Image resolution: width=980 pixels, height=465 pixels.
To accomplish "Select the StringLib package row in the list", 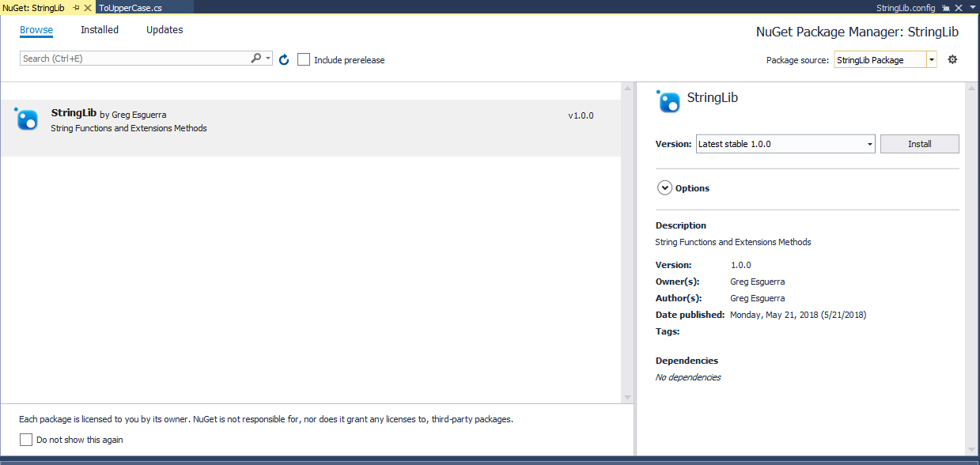I will point(310,127).
